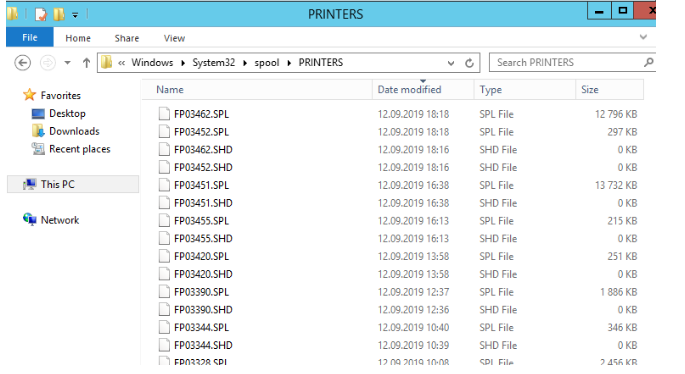Select file FP03390.SHD
This screenshot has height=374, width=685.
203,310
